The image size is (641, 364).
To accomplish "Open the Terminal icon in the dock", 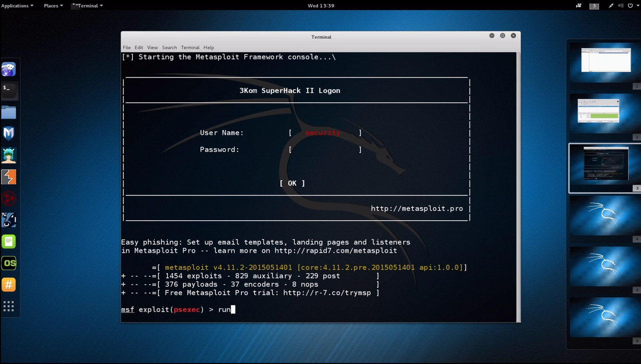I will pos(8,90).
